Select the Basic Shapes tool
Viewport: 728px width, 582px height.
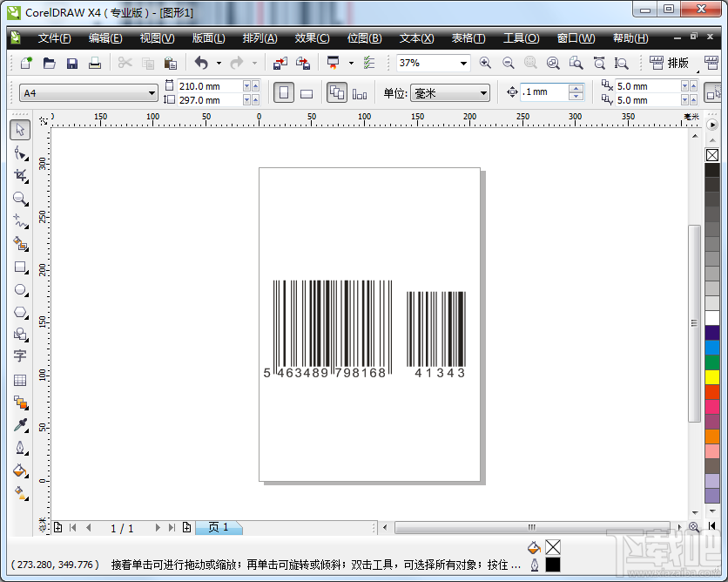[20, 335]
